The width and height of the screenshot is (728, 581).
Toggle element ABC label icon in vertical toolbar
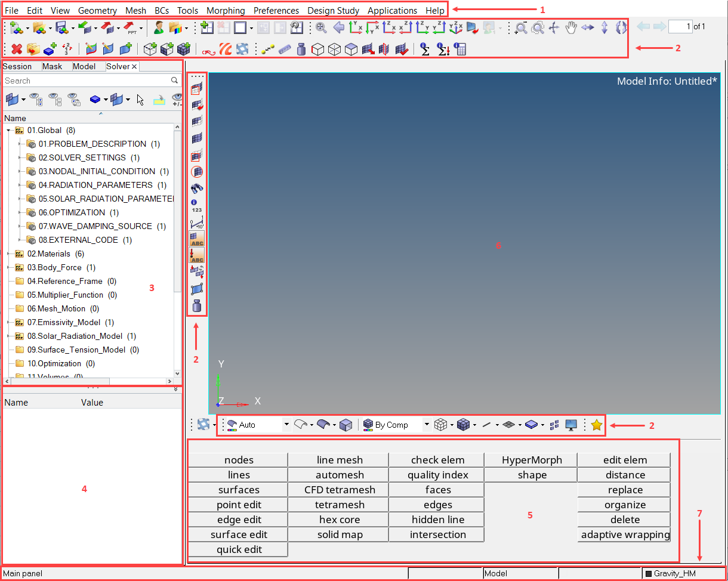point(197,239)
